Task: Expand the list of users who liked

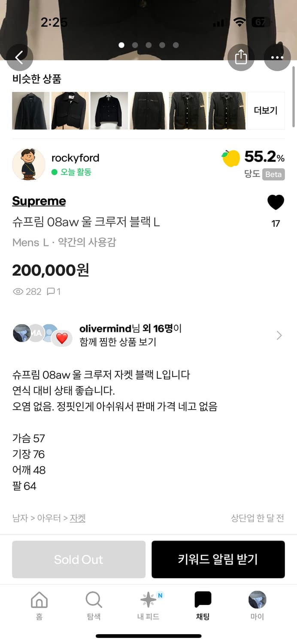Action: pyautogui.click(x=279, y=335)
